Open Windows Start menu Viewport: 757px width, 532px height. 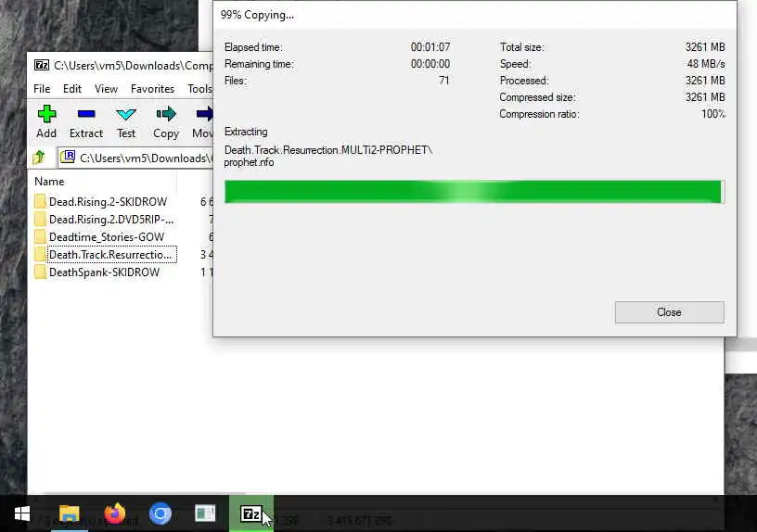tap(21, 513)
